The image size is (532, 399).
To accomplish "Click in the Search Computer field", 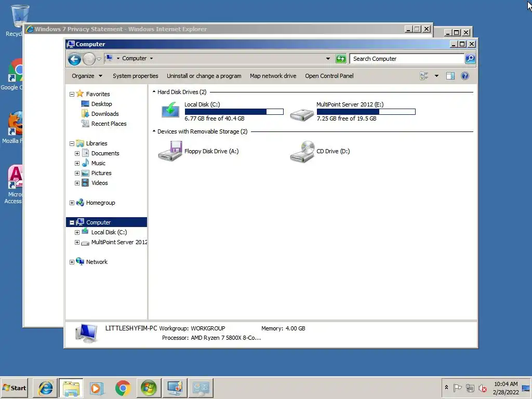I will pyautogui.click(x=407, y=59).
